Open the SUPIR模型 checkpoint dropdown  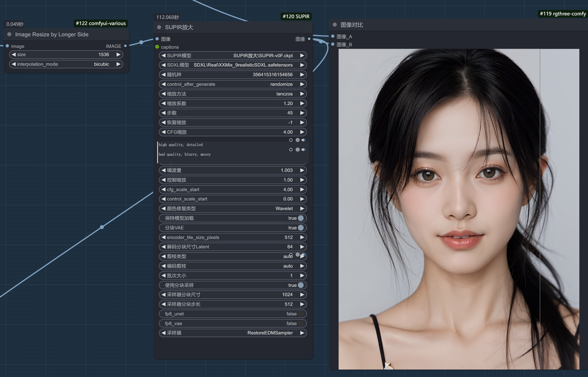coord(233,56)
